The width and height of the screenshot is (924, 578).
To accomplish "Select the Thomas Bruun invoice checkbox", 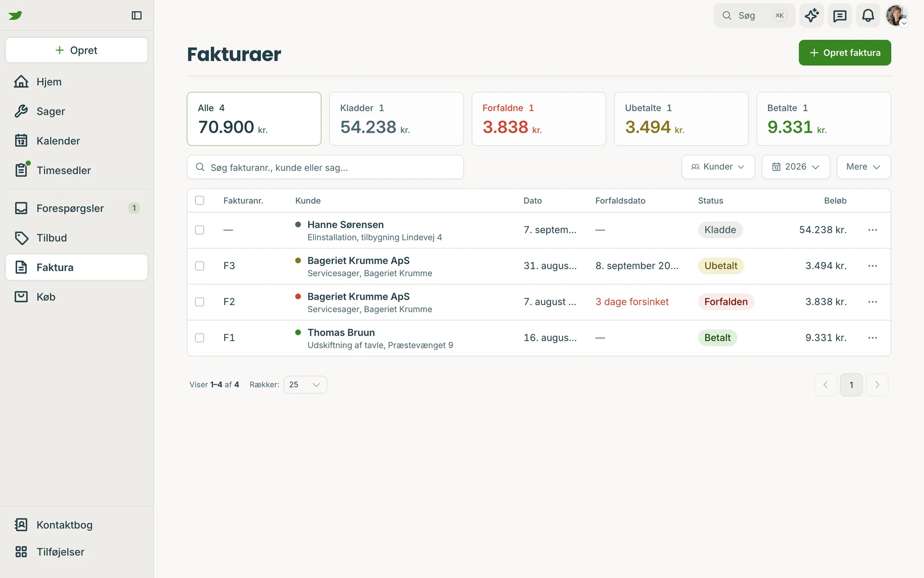I will coord(200,338).
